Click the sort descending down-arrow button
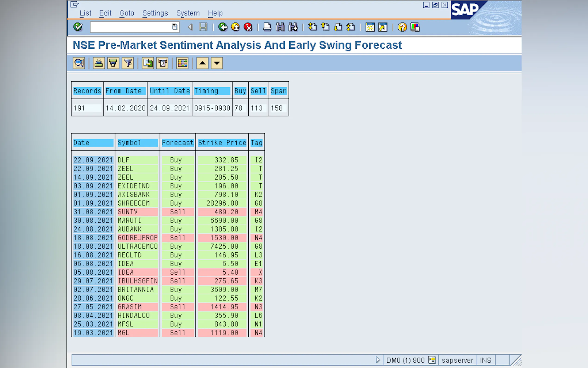 pos(217,63)
